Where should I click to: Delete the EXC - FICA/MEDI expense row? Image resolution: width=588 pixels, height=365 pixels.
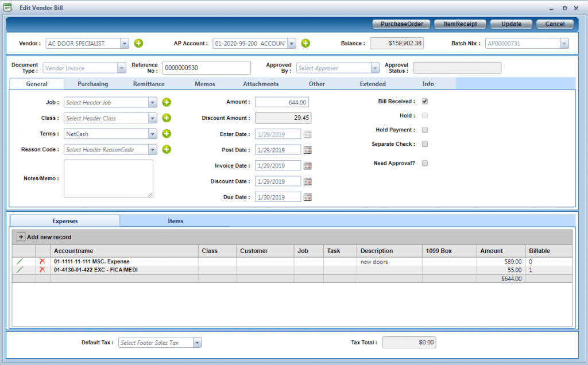pyautogui.click(x=42, y=270)
